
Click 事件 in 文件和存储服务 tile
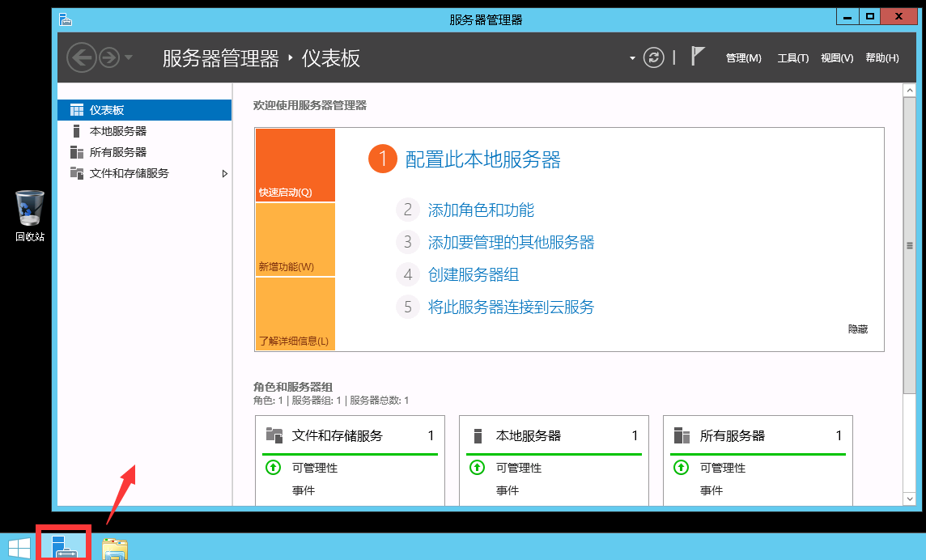pyautogui.click(x=303, y=490)
